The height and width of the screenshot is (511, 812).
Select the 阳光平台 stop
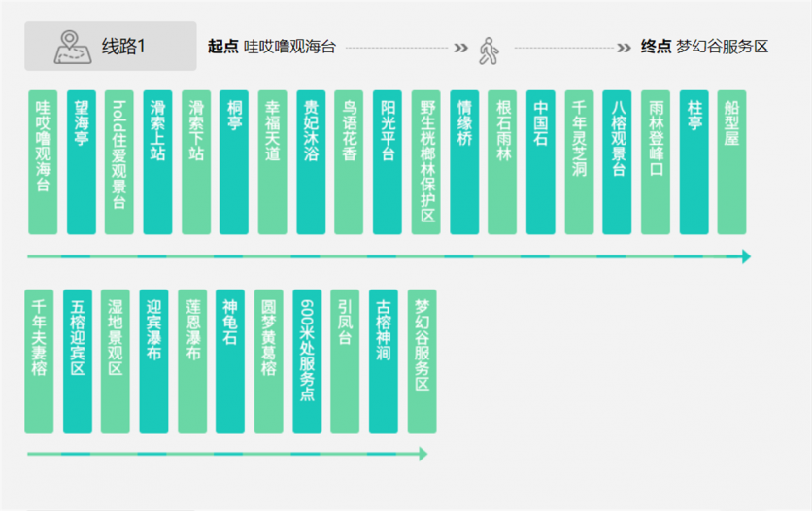pos(388,162)
